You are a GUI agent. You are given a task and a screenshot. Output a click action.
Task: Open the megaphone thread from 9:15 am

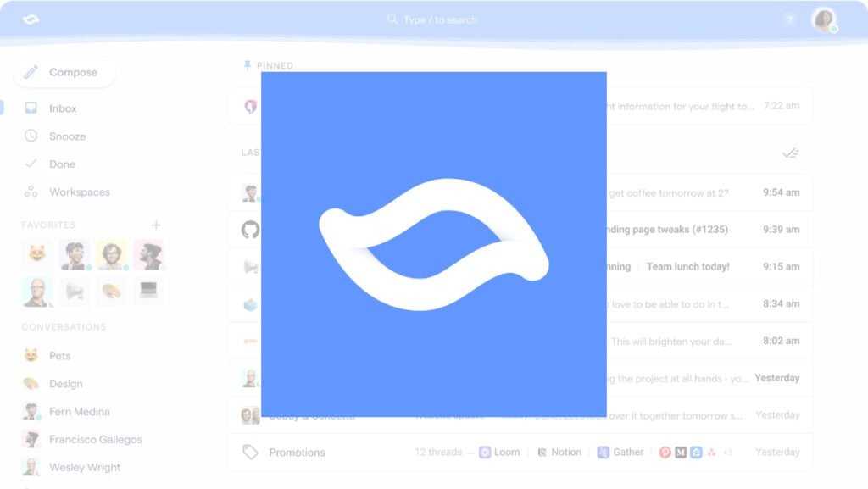tap(251, 267)
